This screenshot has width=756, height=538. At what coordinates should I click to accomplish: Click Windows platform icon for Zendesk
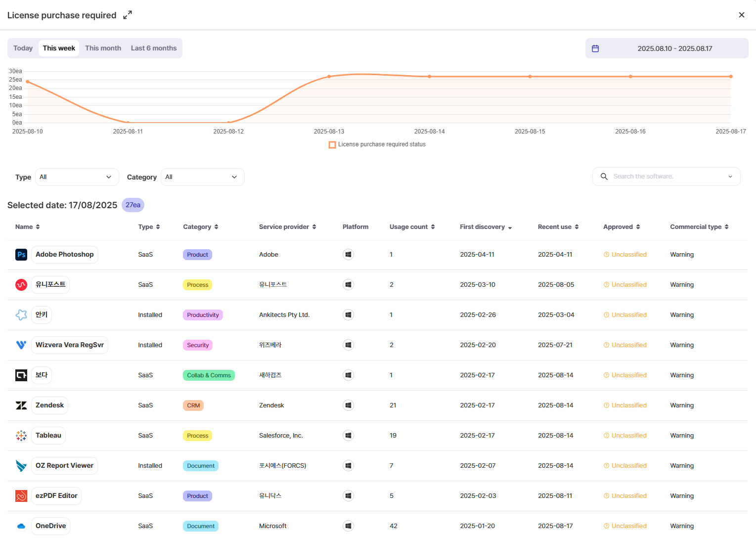pos(349,405)
